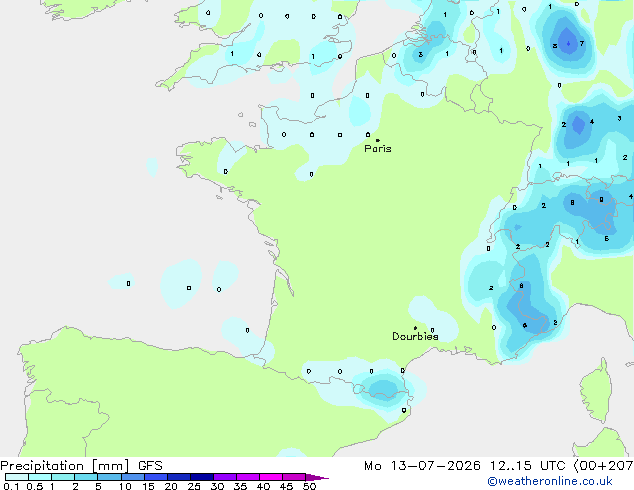The height and width of the screenshot is (490, 634).
Task: Click the legend value label '50'
Action: tap(309, 486)
